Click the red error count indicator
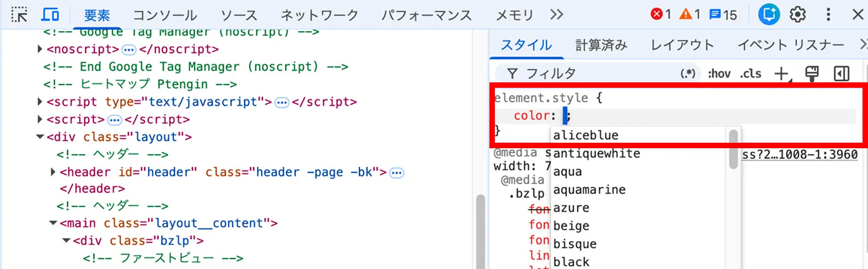 click(661, 14)
